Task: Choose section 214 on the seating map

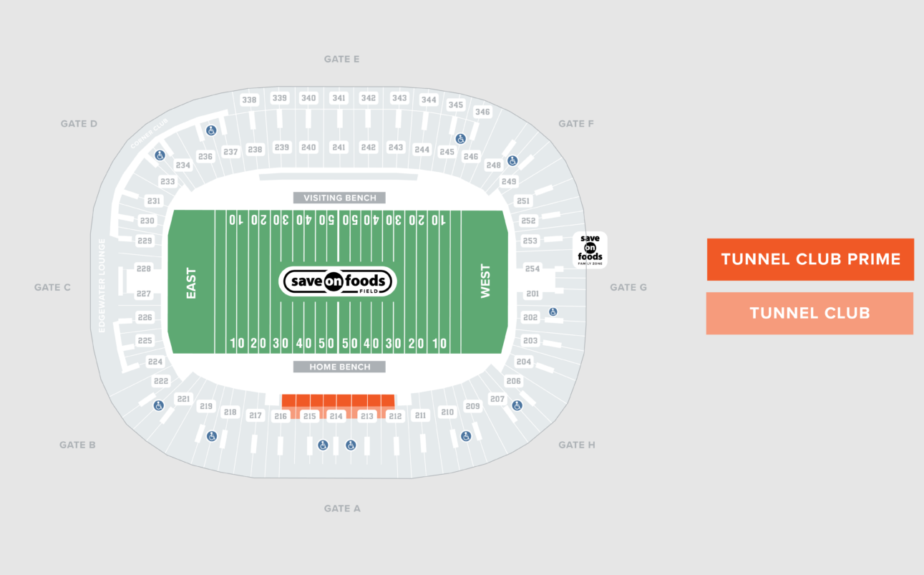Action: click(x=336, y=416)
